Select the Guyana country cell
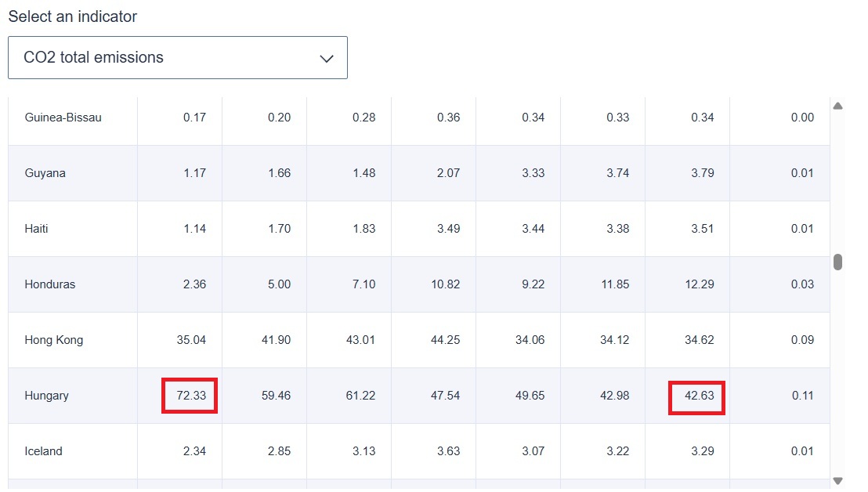The height and width of the screenshot is (492, 868). click(45, 173)
